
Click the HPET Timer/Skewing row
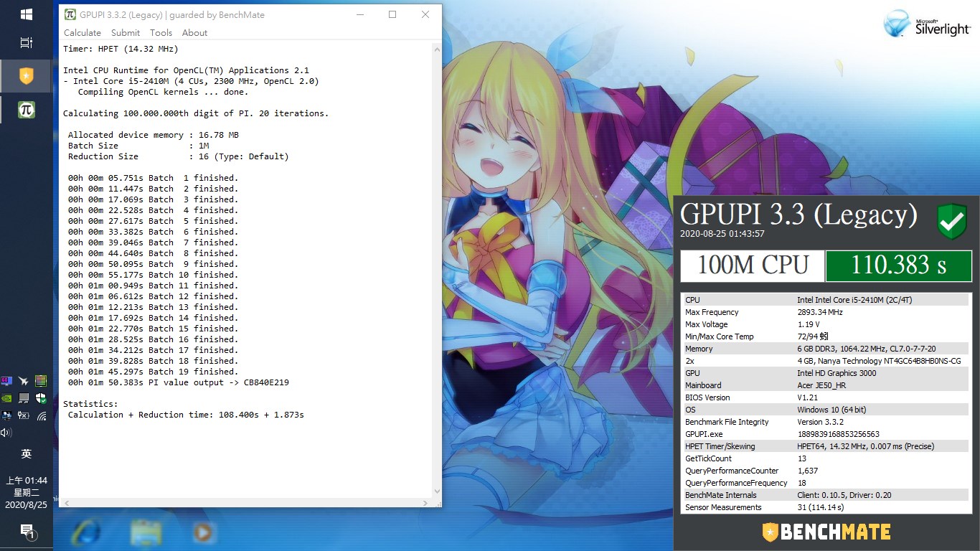point(825,446)
